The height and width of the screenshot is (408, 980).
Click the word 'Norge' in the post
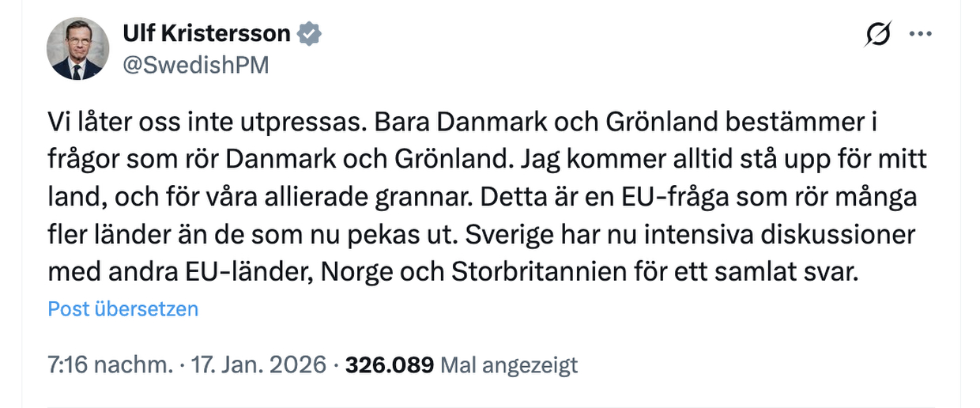tap(364, 273)
